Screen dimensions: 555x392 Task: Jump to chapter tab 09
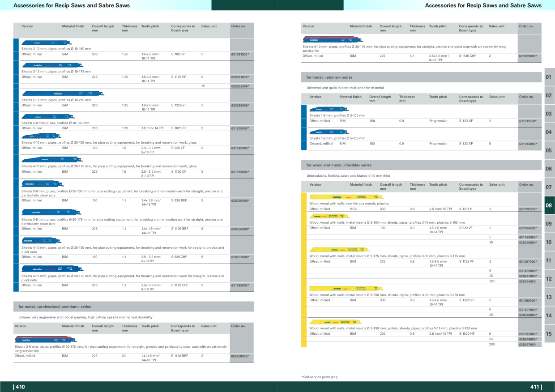coord(549,224)
